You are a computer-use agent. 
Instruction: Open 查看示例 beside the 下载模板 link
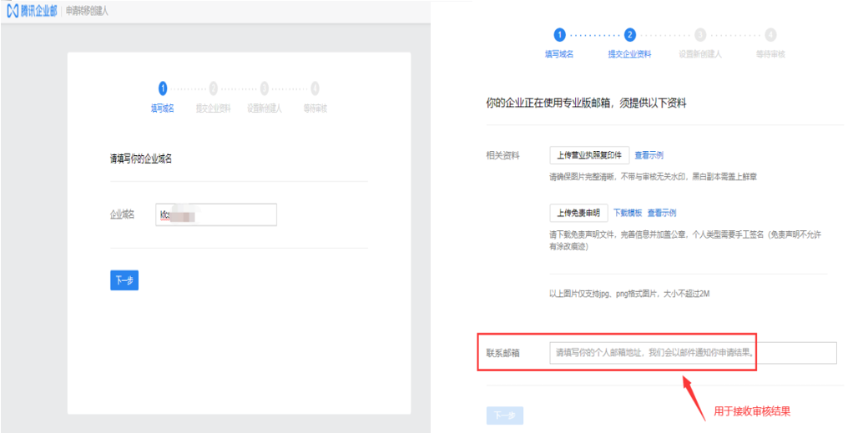(x=661, y=213)
